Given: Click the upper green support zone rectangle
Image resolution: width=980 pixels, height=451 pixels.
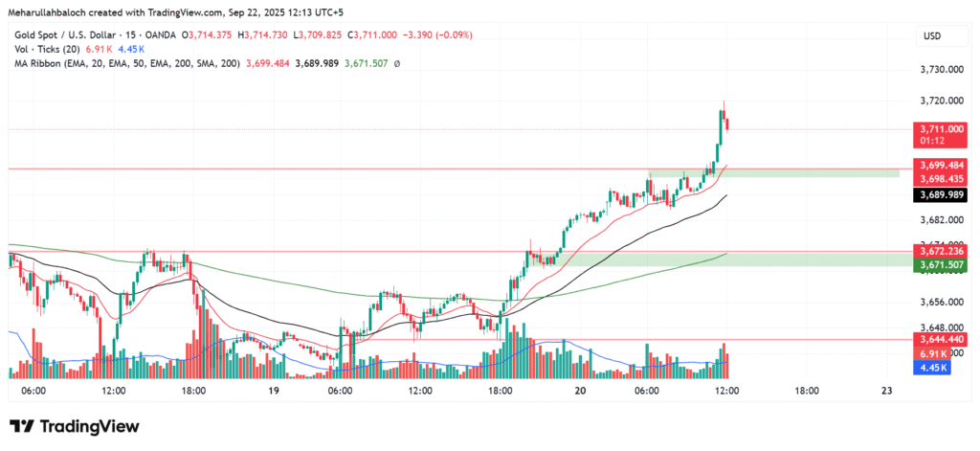Looking at the screenshot, I should (x=773, y=172).
